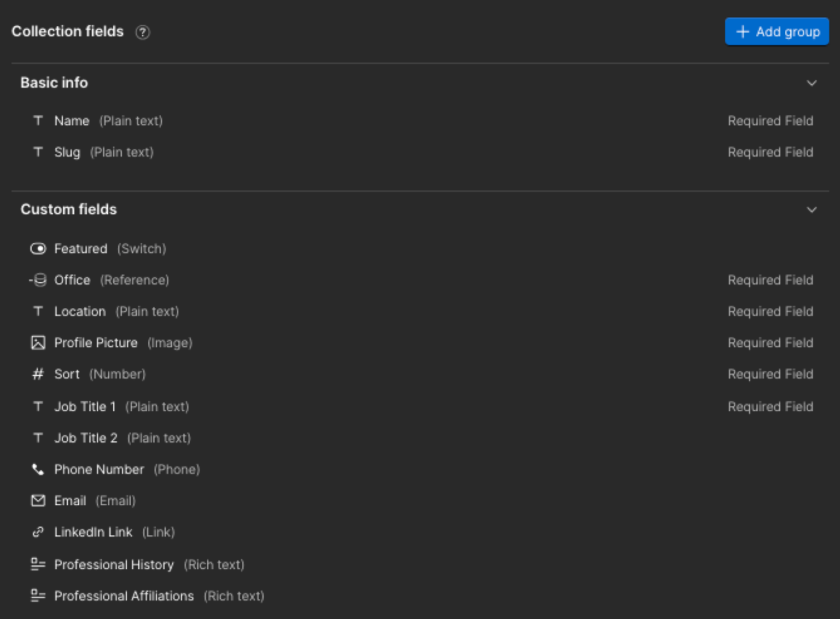Click the (Number) type text for Sort
840x619 pixels.
click(x=118, y=374)
